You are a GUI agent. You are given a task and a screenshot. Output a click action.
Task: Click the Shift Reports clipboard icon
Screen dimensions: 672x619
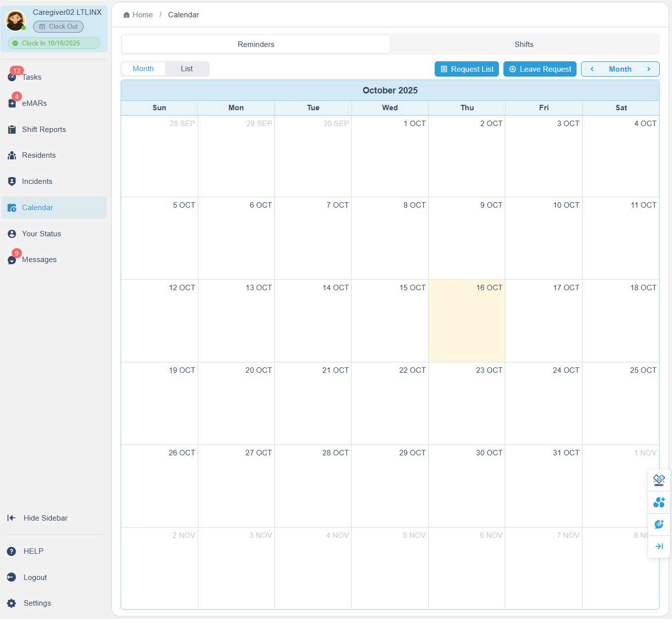click(x=12, y=130)
